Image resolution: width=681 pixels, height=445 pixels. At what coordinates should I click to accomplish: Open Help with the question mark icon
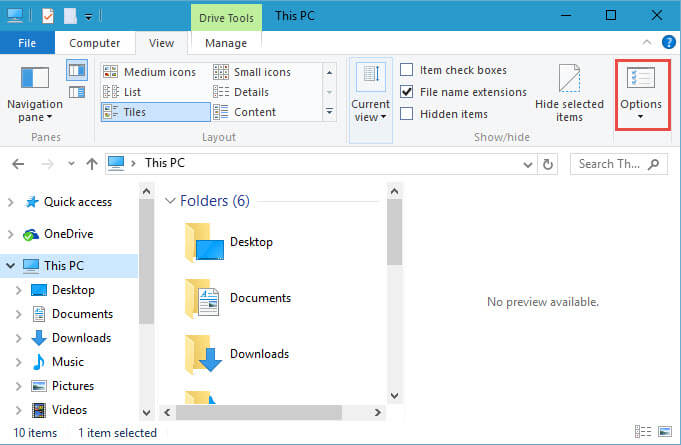(x=669, y=42)
